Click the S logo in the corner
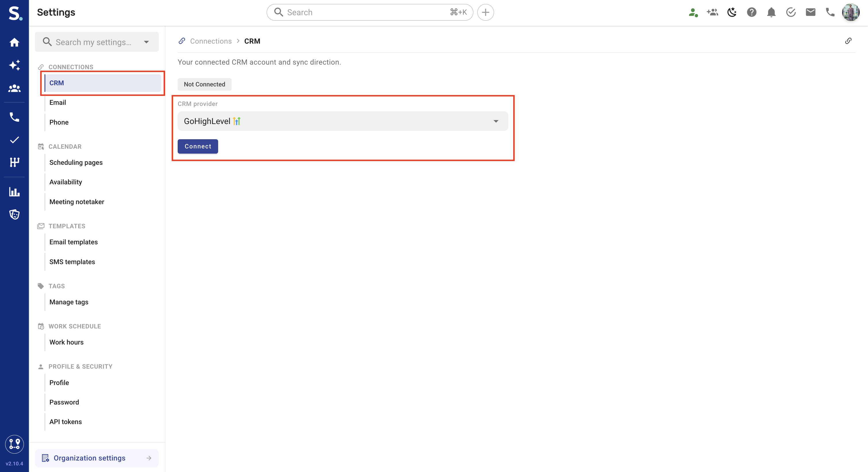The image size is (868, 472). [15, 13]
